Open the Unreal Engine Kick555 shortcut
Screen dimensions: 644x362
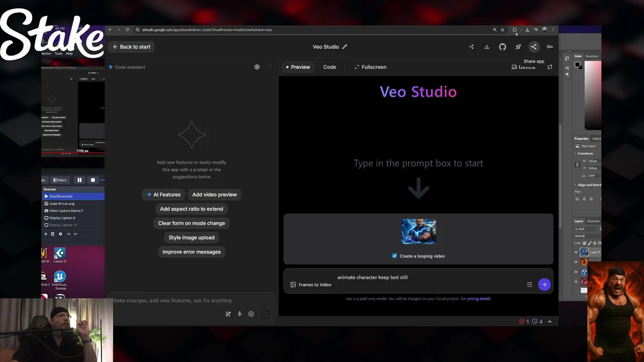pos(60,281)
